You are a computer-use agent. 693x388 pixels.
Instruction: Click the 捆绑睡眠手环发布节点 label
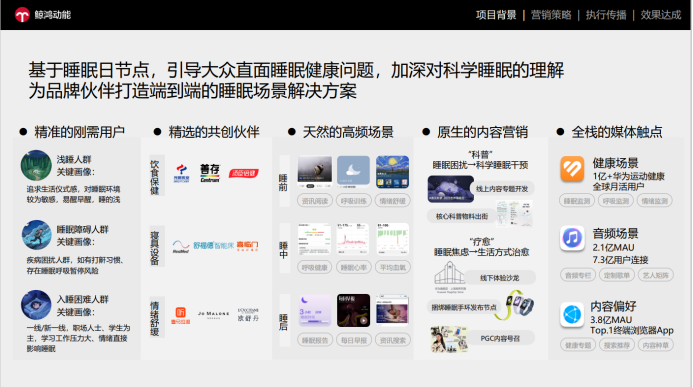coord(464,307)
